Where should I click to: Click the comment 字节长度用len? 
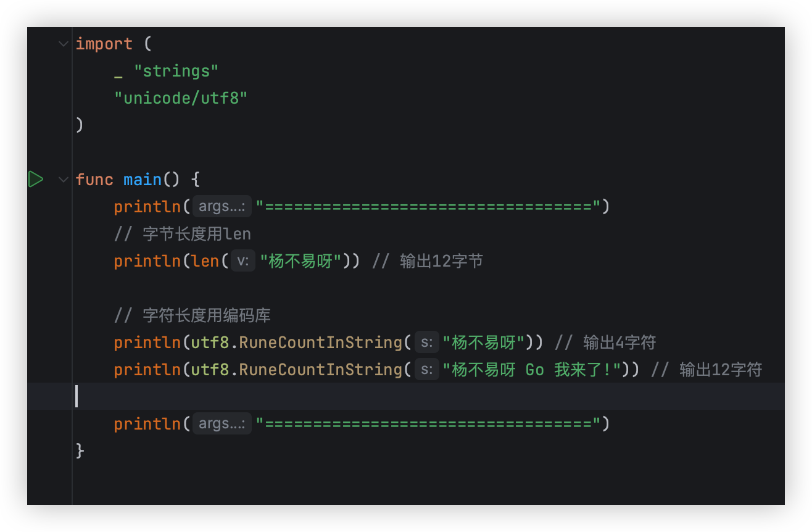pos(183,234)
